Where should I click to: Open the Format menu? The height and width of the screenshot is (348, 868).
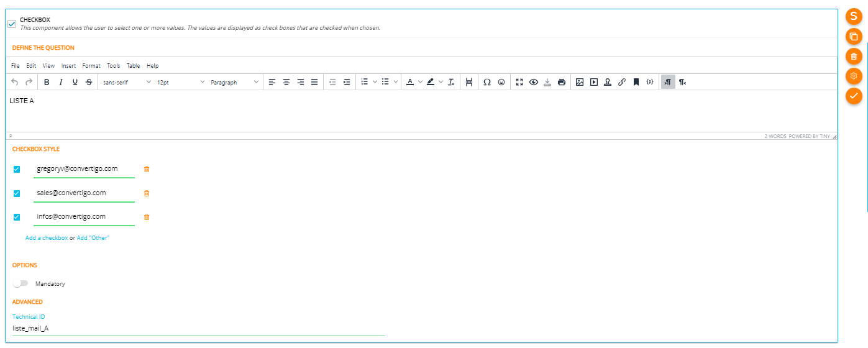(x=91, y=66)
